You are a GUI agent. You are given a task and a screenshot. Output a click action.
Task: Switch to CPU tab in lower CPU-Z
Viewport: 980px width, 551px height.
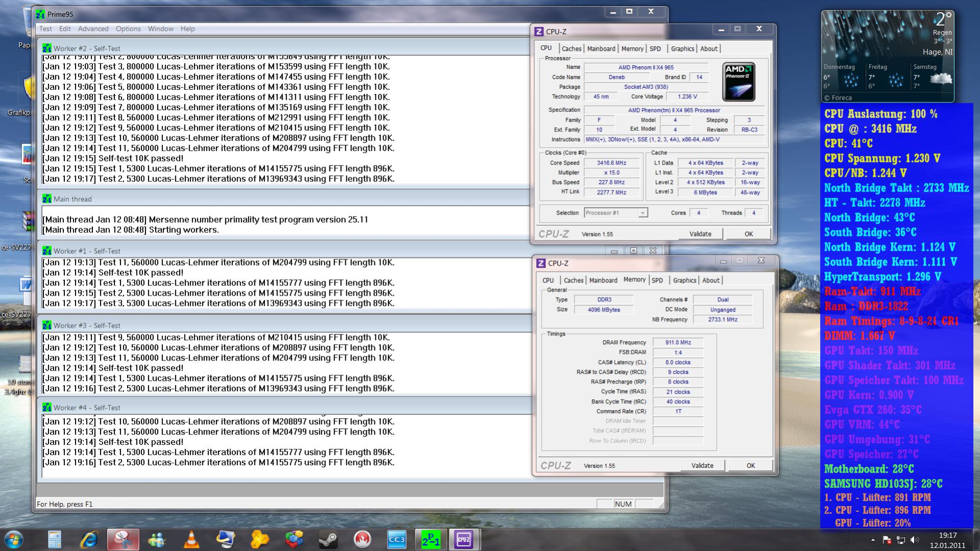tap(548, 280)
